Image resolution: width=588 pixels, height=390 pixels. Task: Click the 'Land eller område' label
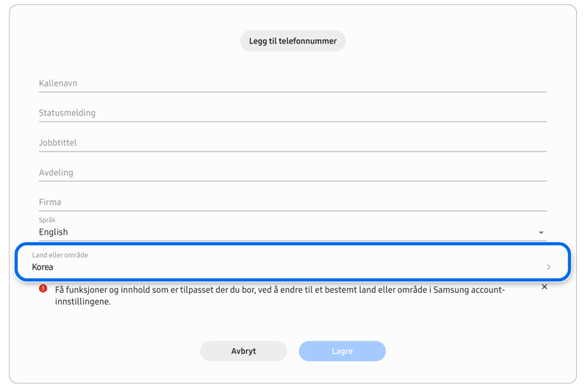pyautogui.click(x=60, y=255)
